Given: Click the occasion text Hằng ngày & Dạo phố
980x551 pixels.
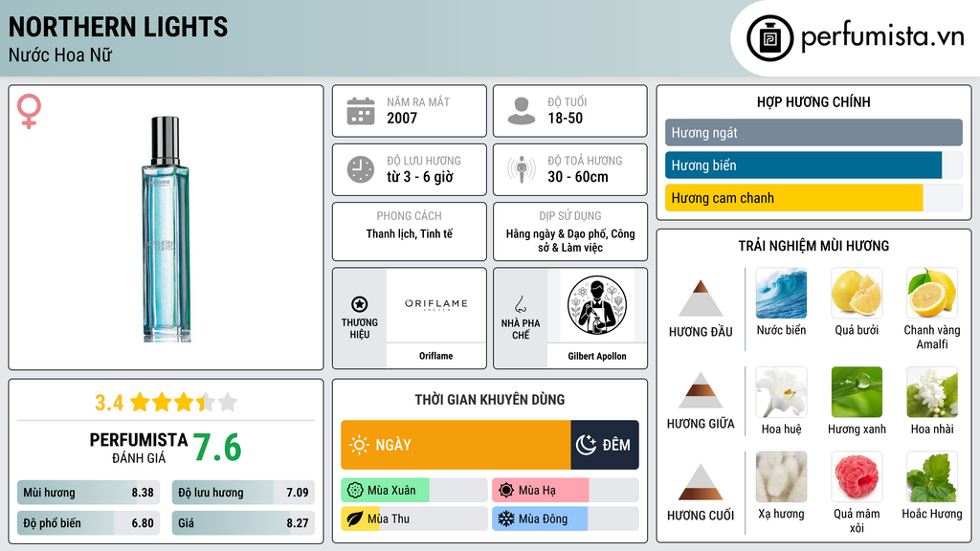Looking at the screenshot, I should 556,233.
